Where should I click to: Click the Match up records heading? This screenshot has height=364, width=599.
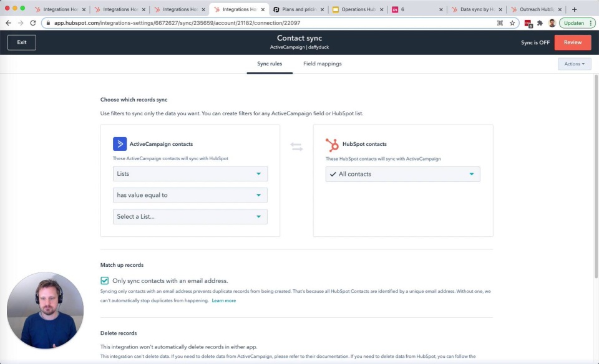(x=122, y=265)
